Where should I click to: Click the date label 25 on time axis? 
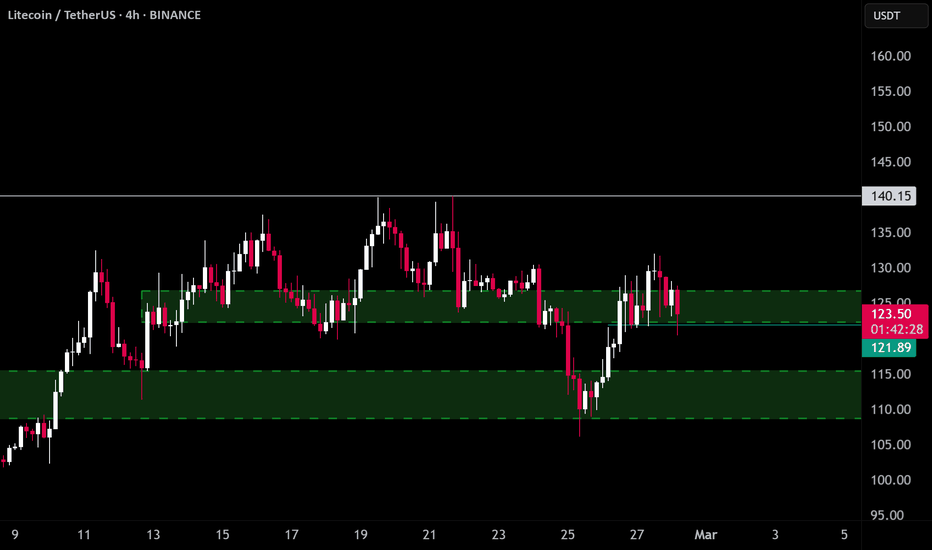(568, 535)
